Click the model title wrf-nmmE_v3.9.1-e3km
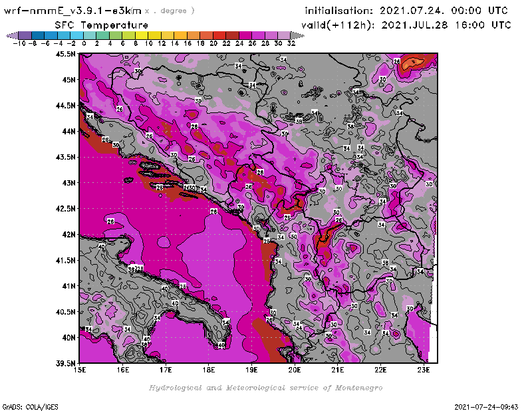 (72, 11)
